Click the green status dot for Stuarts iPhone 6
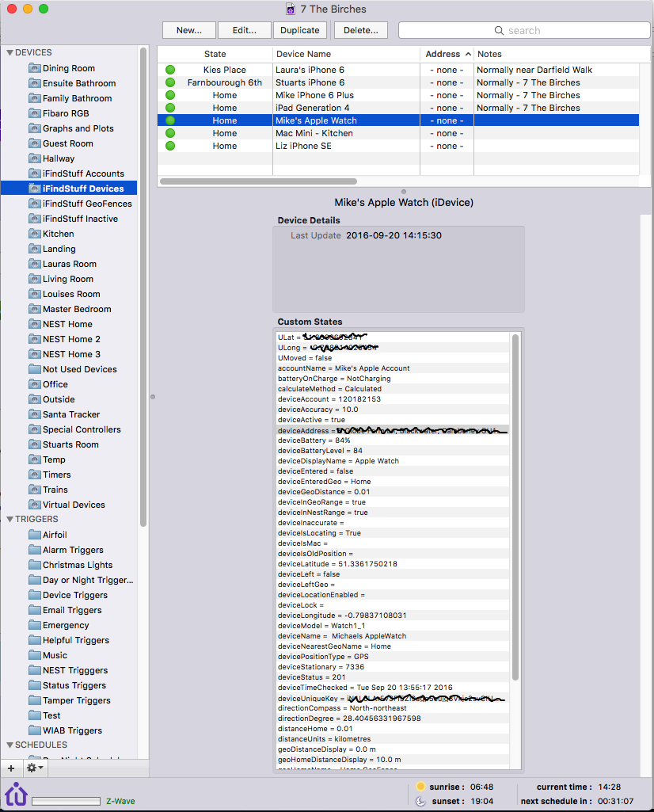This screenshot has width=654, height=812. pyautogui.click(x=170, y=82)
